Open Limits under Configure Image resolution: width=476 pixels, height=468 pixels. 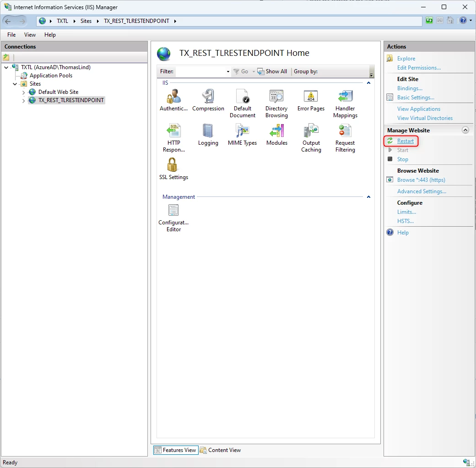(x=406, y=212)
